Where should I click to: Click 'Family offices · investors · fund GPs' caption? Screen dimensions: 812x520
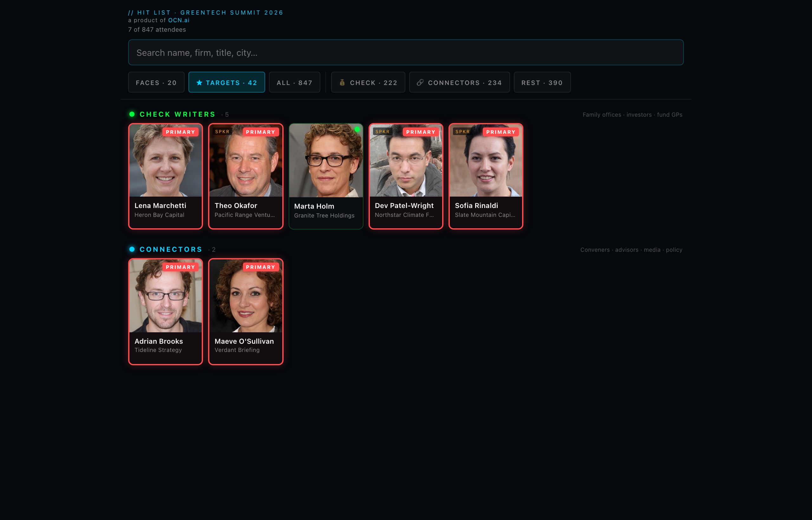coord(632,115)
